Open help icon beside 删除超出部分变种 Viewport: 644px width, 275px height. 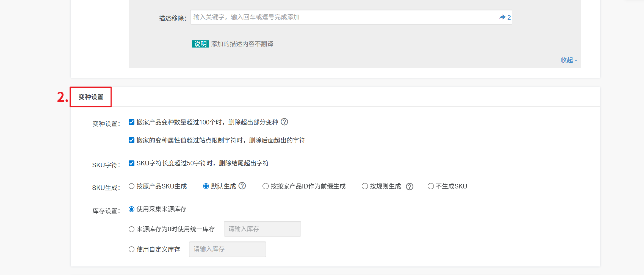[284, 122]
